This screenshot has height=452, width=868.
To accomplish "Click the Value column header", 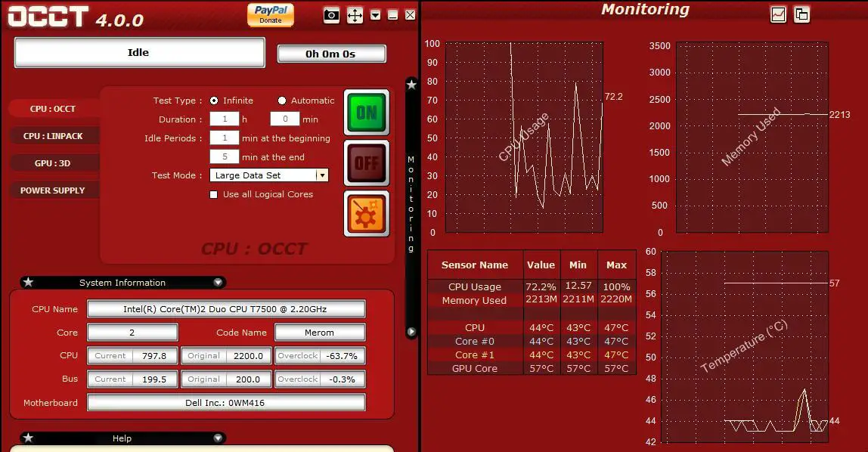I will point(541,265).
